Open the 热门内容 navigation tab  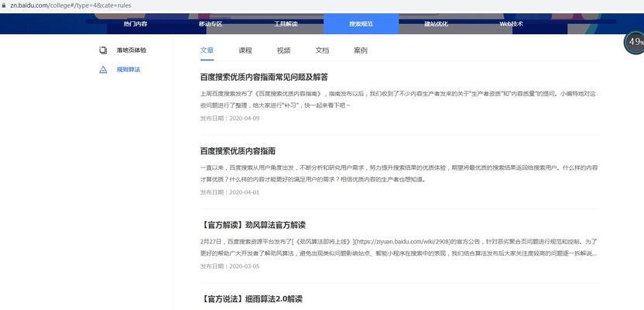click(x=135, y=24)
